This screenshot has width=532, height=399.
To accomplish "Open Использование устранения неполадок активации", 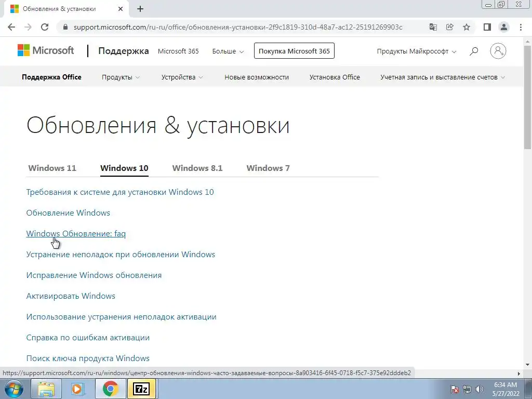I will click(x=122, y=317).
